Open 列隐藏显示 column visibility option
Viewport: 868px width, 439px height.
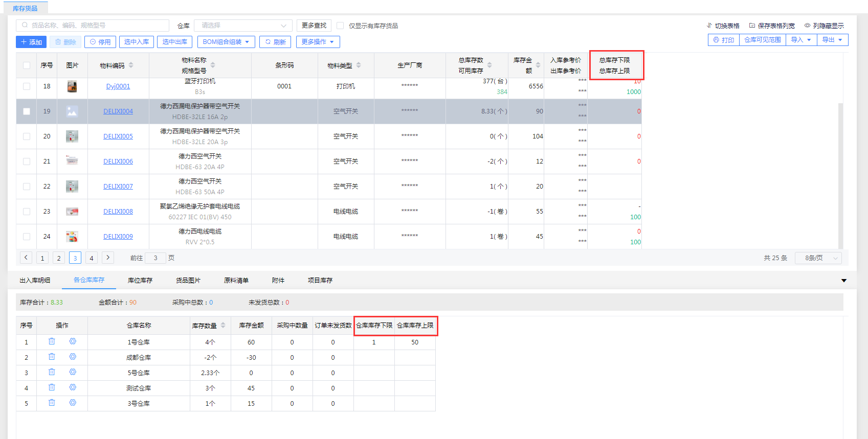(824, 26)
